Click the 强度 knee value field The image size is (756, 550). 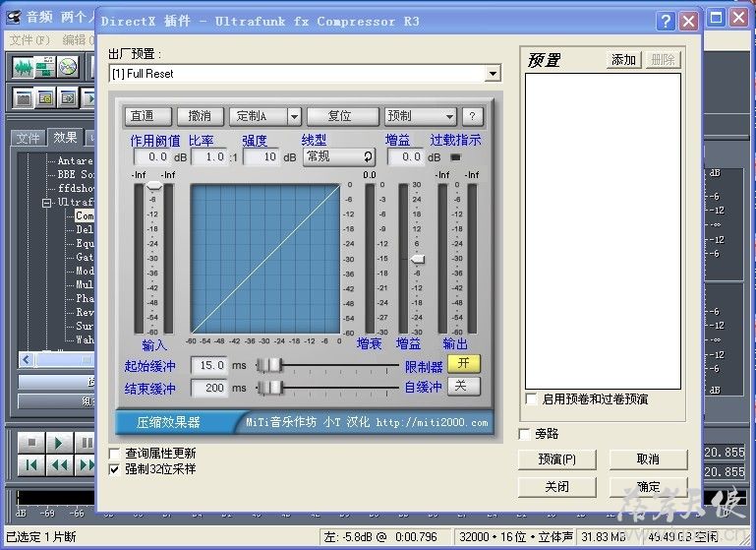262,156
